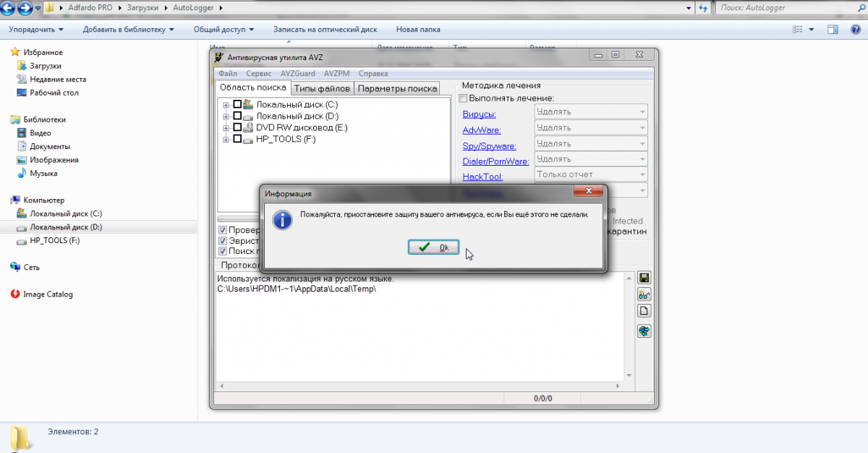Open the AVZGuard menu

click(298, 73)
